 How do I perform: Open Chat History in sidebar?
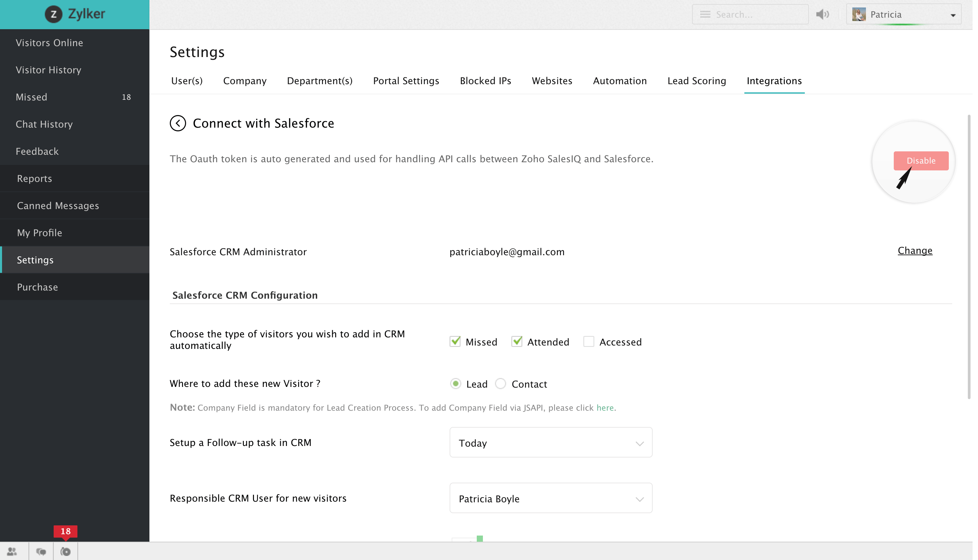point(75,125)
